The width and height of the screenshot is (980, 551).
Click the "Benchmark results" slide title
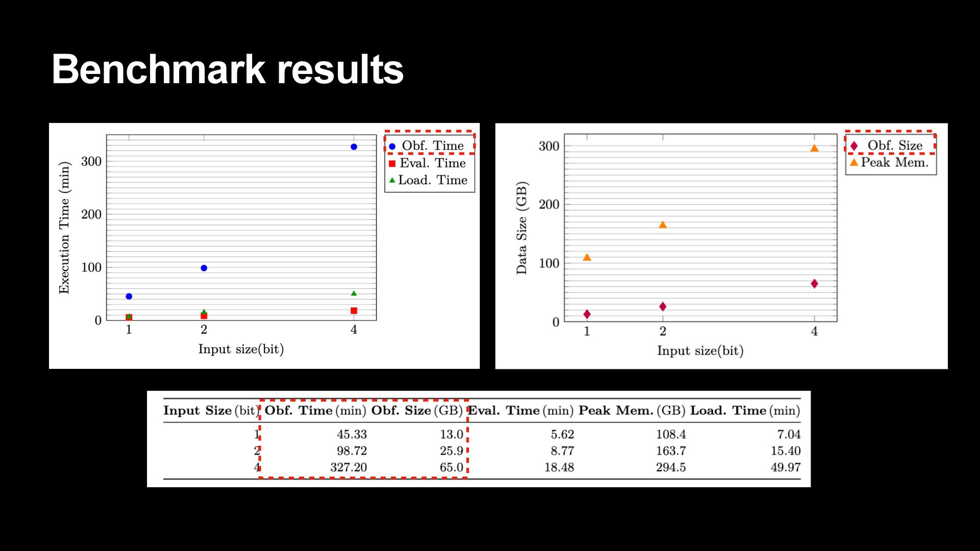coord(228,70)
